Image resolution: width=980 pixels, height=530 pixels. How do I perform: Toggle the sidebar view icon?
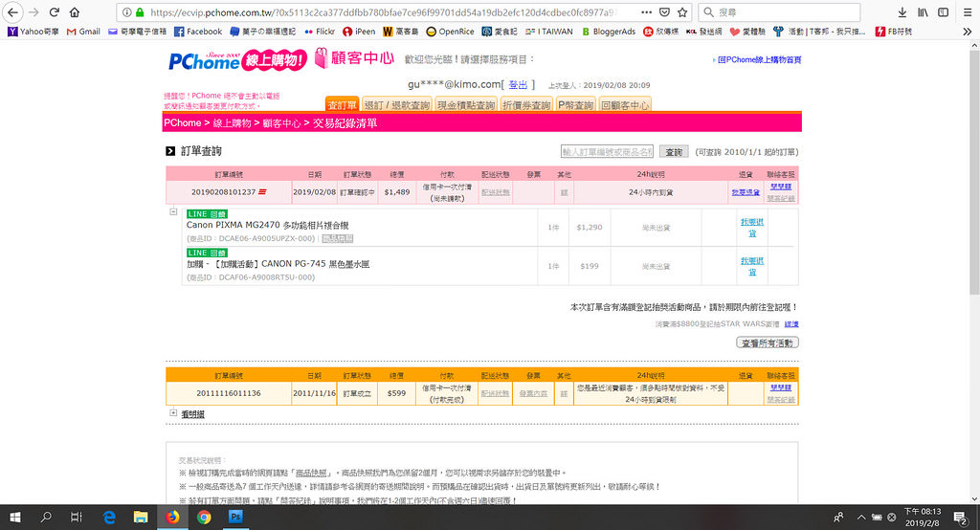click(943, 11)
